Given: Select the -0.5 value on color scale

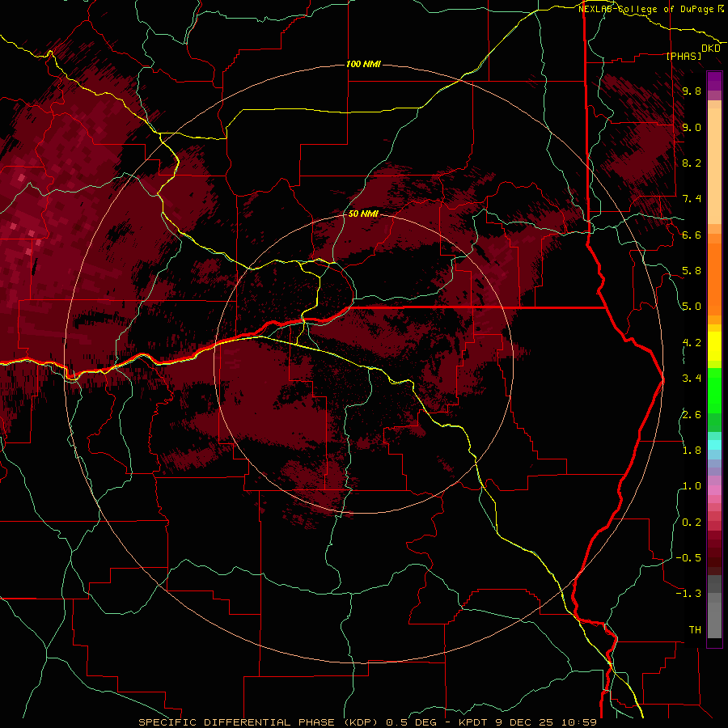Looking at the screenshot, I should tap(688, 557).
